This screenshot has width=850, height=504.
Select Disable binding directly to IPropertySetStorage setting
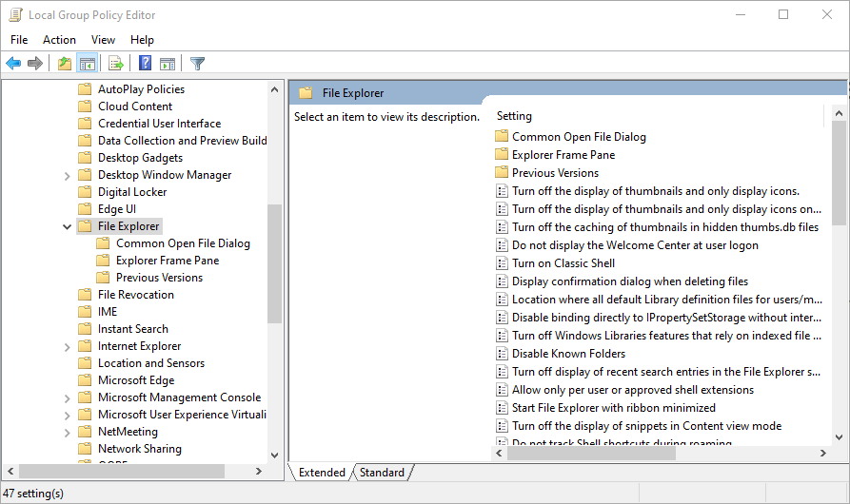[667, 318]
